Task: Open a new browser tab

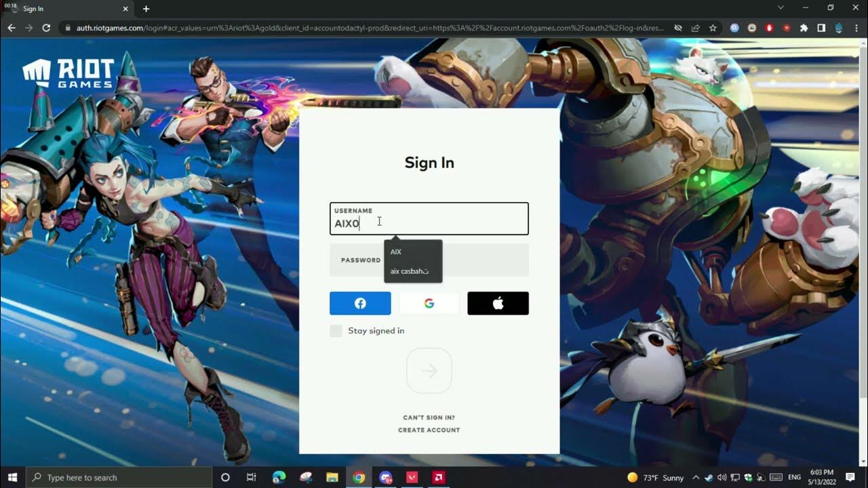Action: [x=146, y=9]
